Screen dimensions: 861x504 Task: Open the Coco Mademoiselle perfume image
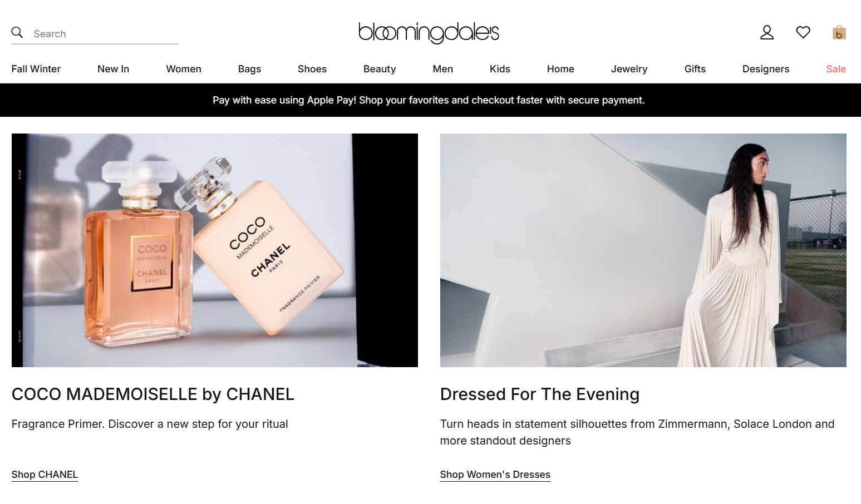tap(215, 250)
